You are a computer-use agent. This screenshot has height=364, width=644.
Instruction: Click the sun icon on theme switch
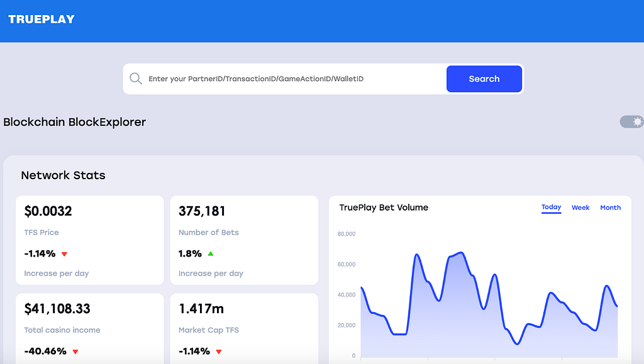[637, 122]
